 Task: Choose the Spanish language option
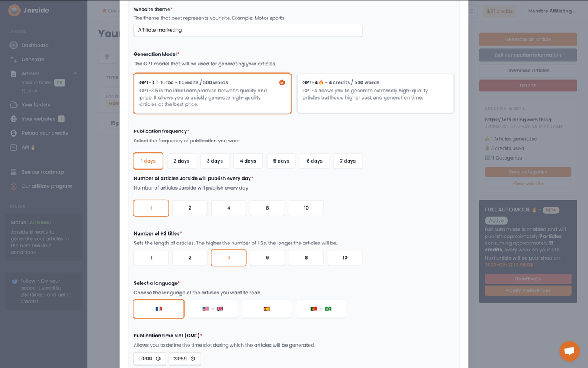(266, 308)
